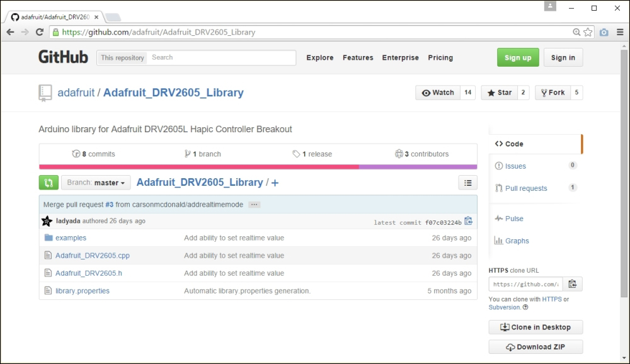This screenshot has width=630, height=364.
Task: Click the Clone in Desktop button
Action: point(535,327)
